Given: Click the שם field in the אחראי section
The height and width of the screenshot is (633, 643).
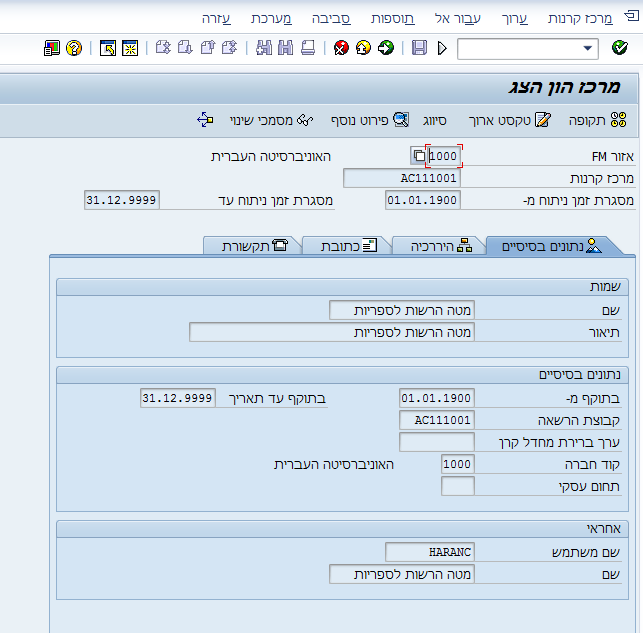Looking at the screenshot, I should pos(402,574).
